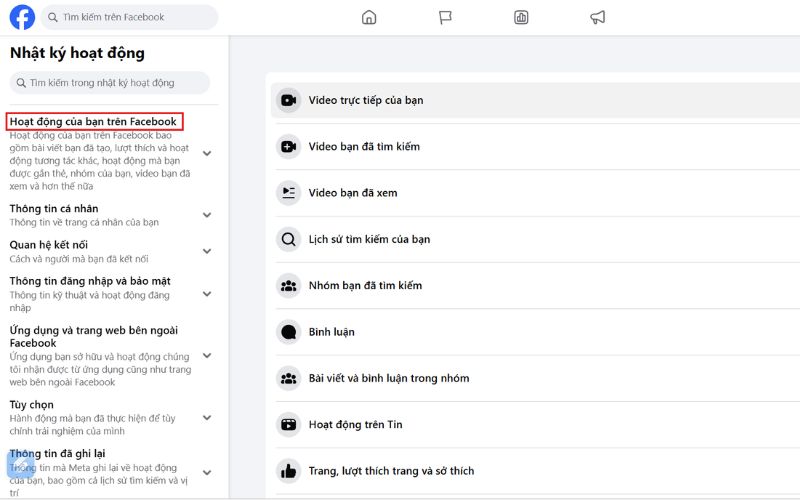The height and width of the screenshot is (500, 800).
Task: Select Quan hệ kết nối section
Action: pyautogui.click(x=48, y=245)
